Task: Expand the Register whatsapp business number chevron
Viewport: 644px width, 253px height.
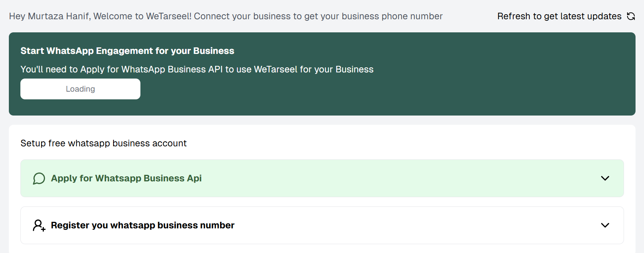Action: point(605,225)
